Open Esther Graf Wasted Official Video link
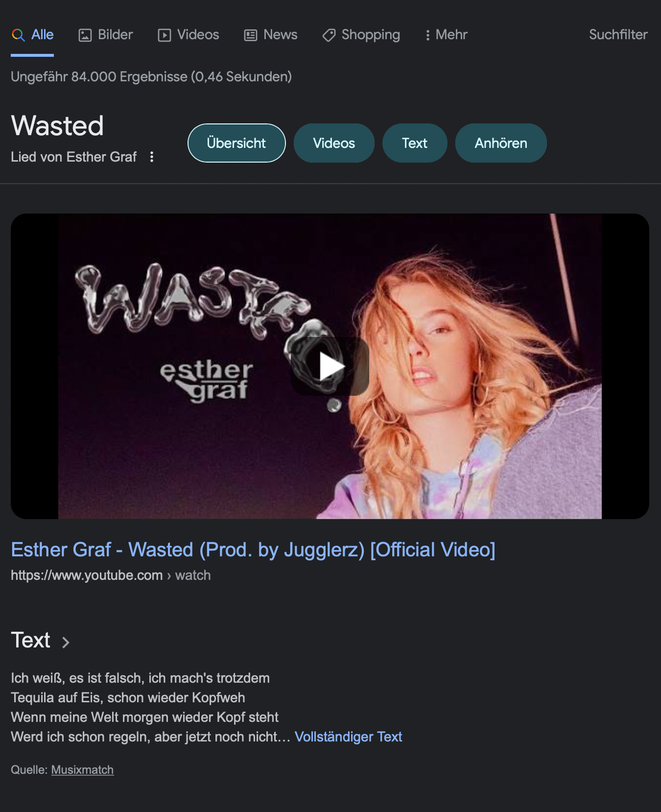661x812 pixels. pyautogui.click(x=253, y=549)
